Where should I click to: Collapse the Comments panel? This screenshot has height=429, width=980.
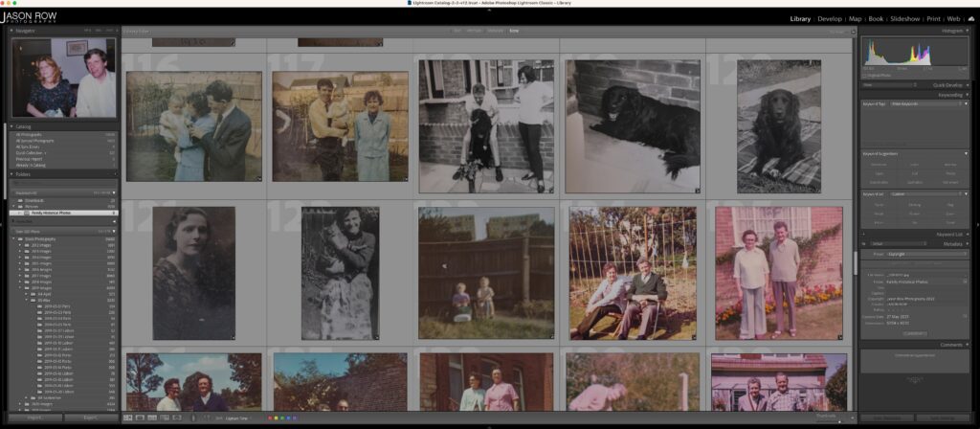(x=968, y=345)
